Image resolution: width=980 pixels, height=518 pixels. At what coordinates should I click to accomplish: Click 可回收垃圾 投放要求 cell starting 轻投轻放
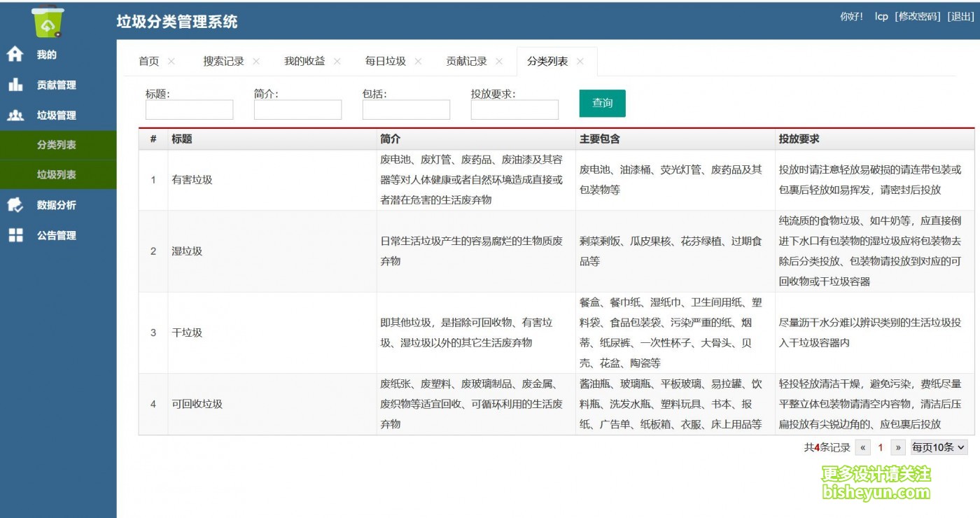[x=875, y=404]
